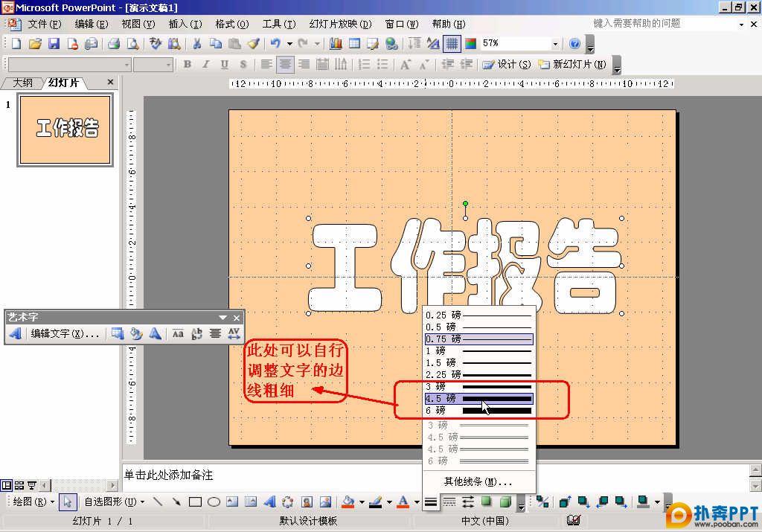Click the notes area 单击此处添加备注

(168, 475)
